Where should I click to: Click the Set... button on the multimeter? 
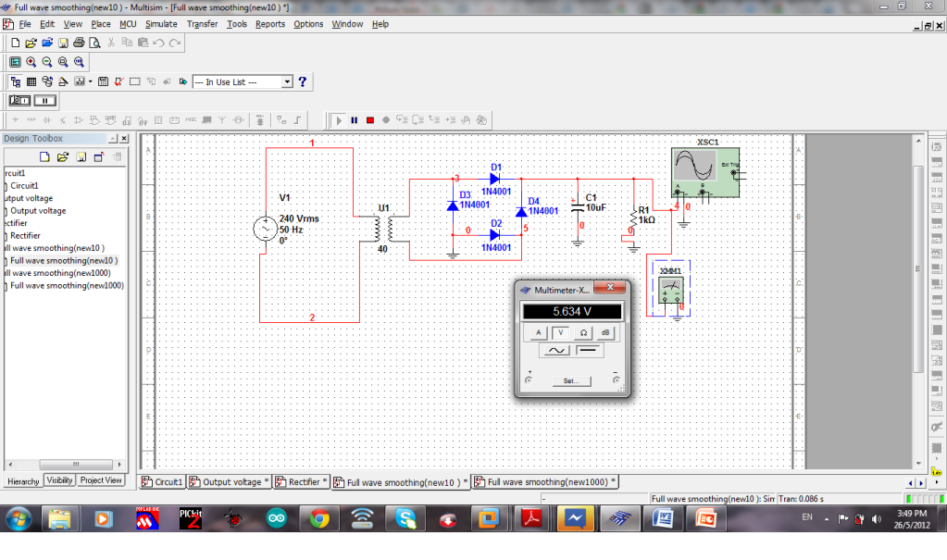pos(571,381)
